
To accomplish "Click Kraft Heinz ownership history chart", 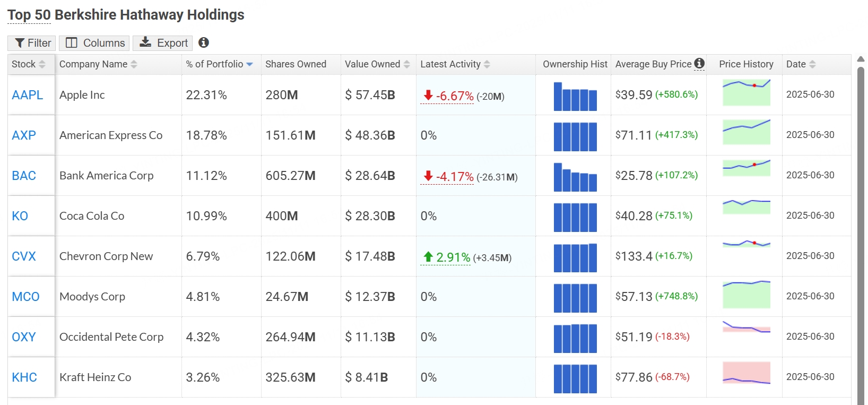I will pyautogui.click(x=575, y=379).
